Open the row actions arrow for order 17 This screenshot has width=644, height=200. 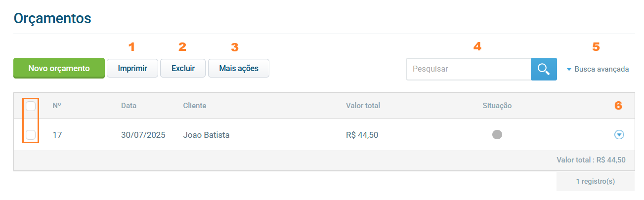pos(619,134)
